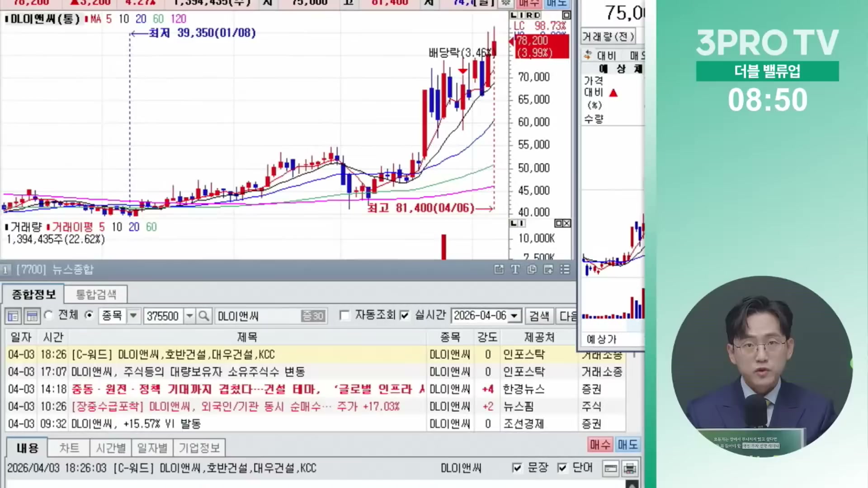The width and height of the screenshot is (868, 488).
Task: Enable the 자동조회 checkbox
Action: click(344, 315)
